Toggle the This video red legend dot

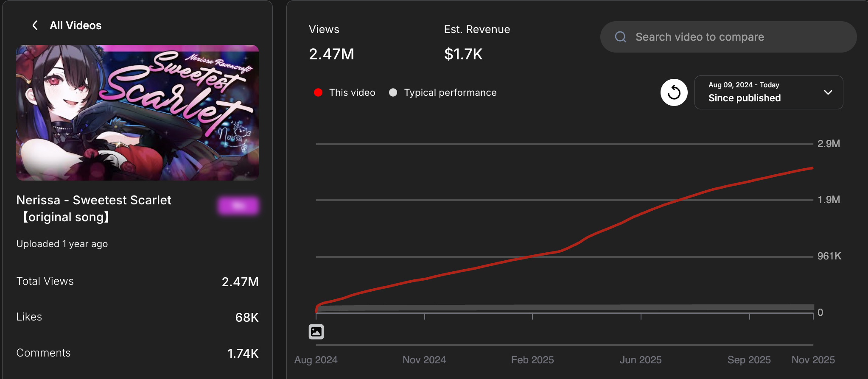point(318,92)
